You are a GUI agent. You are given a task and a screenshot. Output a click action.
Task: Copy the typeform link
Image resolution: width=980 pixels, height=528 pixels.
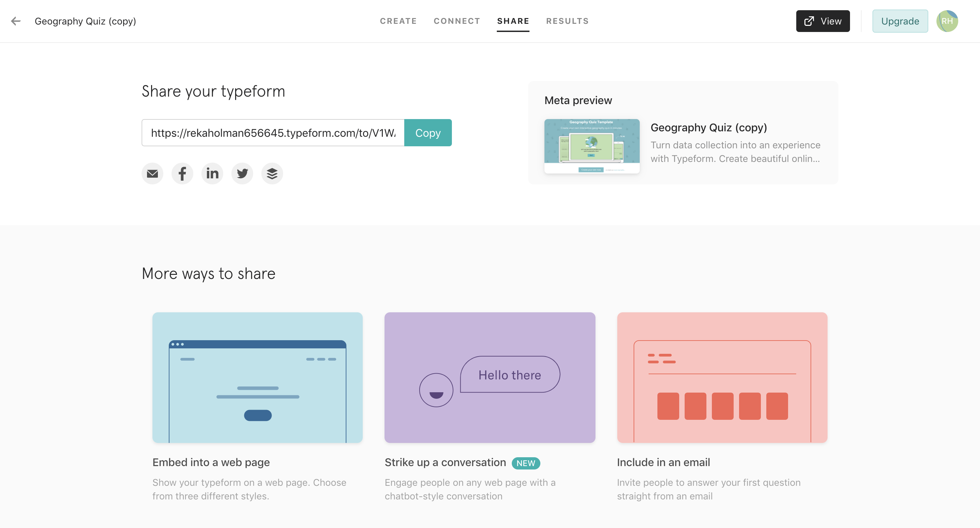[428, 133]
